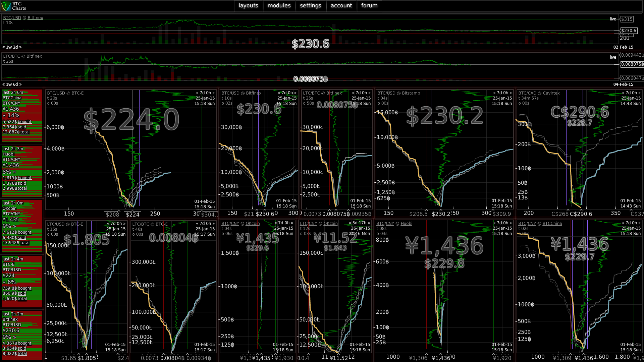Select the $230.6 price tag on the BTC/USD strip axis
Image resolution: width=644 pixels, height=362 pixels.
pos(629,31)
